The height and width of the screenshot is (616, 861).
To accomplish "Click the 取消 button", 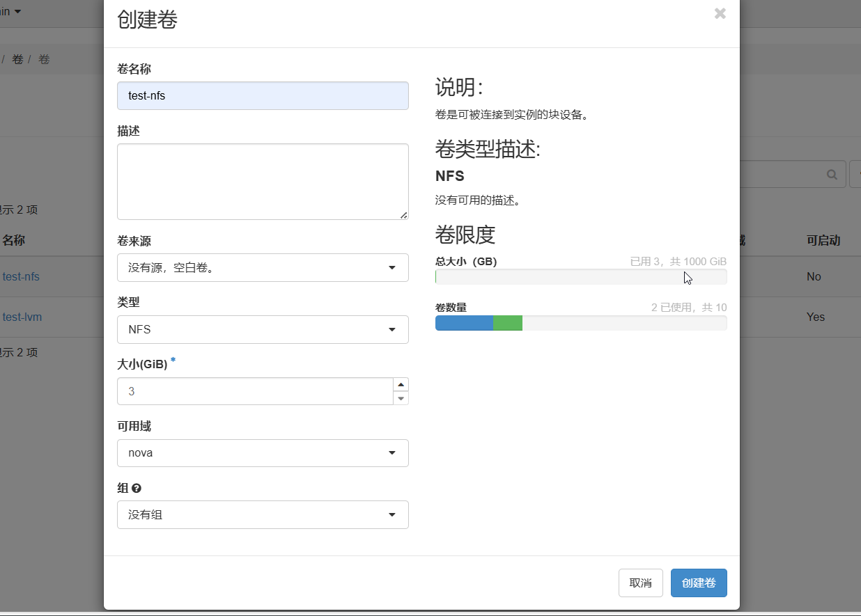I will tap(640, 583).
